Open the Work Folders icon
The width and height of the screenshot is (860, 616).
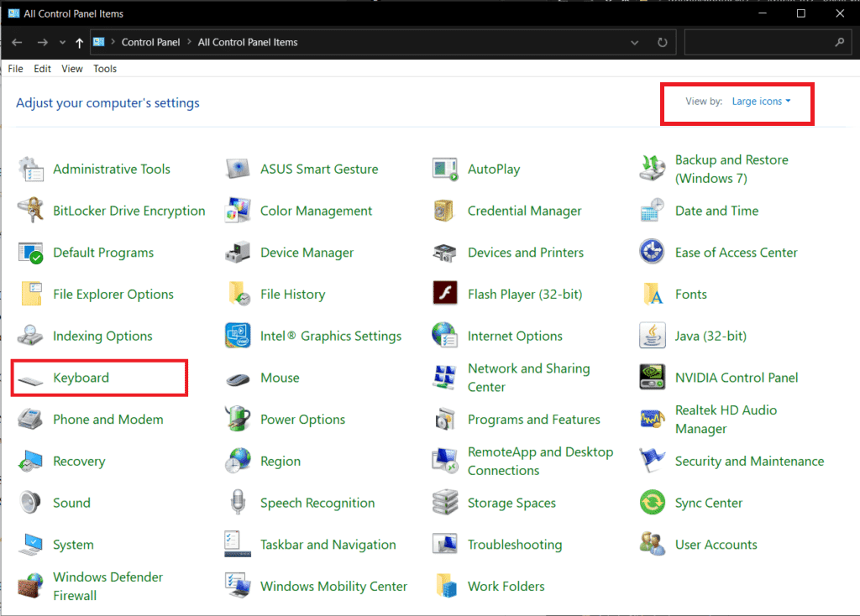[445, 586]
